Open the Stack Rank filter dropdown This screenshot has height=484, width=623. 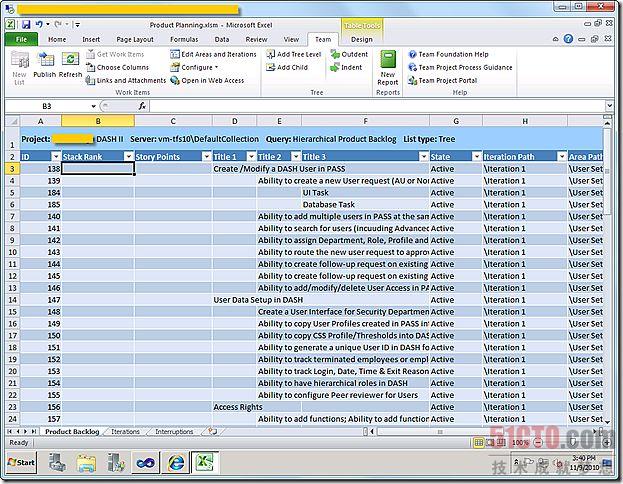point(129,157)
